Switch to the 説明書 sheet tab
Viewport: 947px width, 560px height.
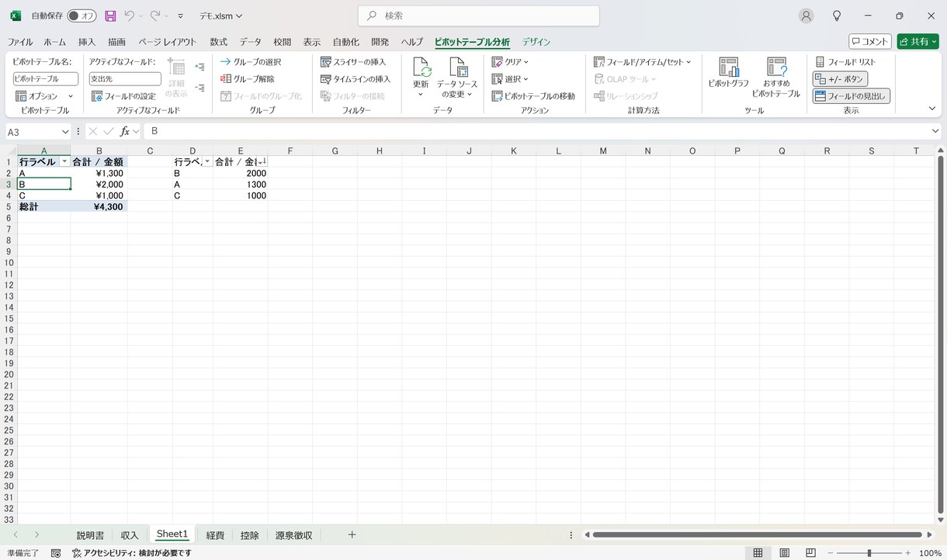tap(90, 535)
